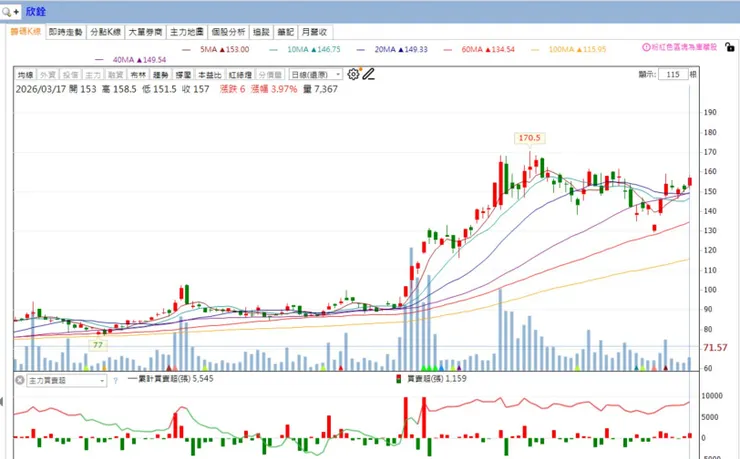Toggle the button right of 趨勢

click(x=184, y=75)
